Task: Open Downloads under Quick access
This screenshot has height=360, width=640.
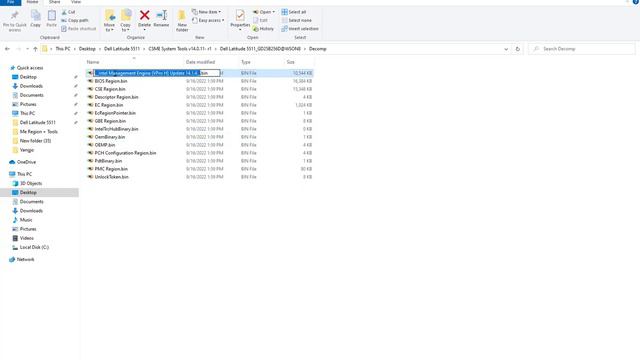Action: [31, 86]
